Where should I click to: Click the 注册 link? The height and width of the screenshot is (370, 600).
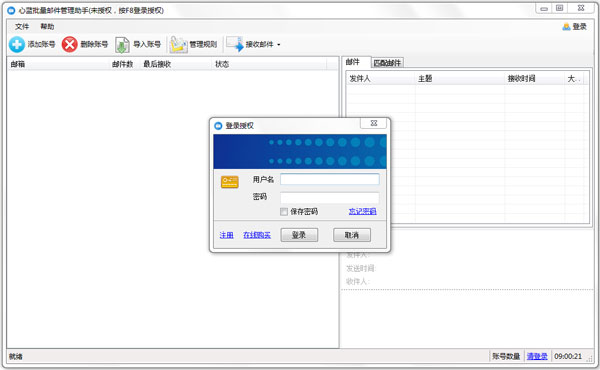pos(227,235)
